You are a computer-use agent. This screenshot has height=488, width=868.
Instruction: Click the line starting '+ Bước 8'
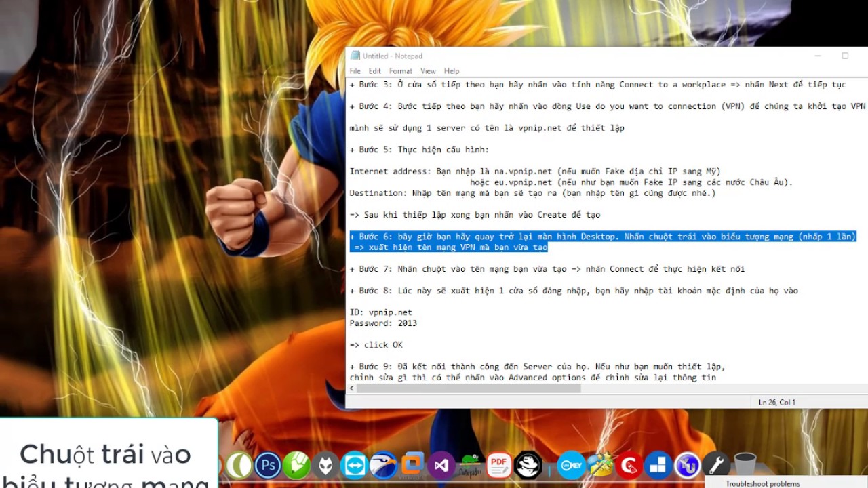(574, 291)
